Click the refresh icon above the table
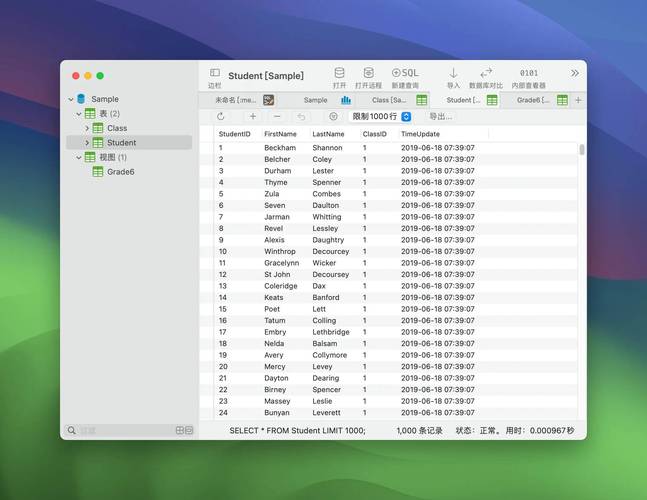 (x=221, y=116)
